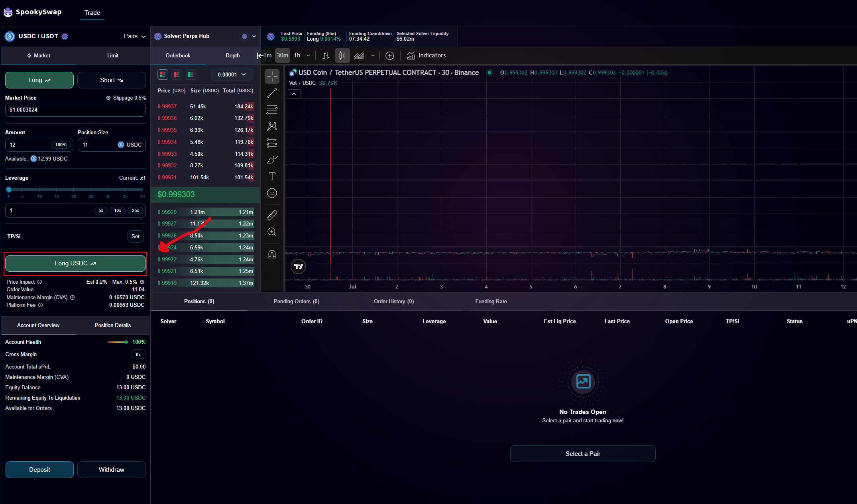This screenshot has height=504, width=857.
Task: Select the trend line drawing tool
Action: pos(272,93)
